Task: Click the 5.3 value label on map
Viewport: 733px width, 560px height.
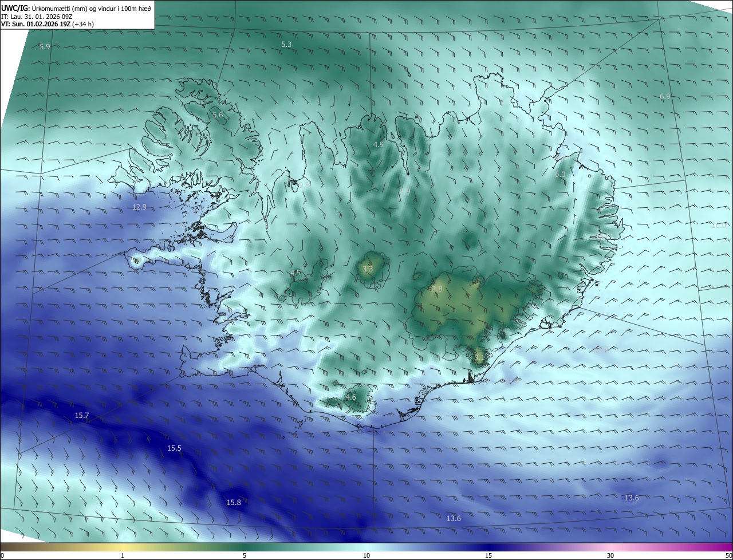Action: [286, 44]
